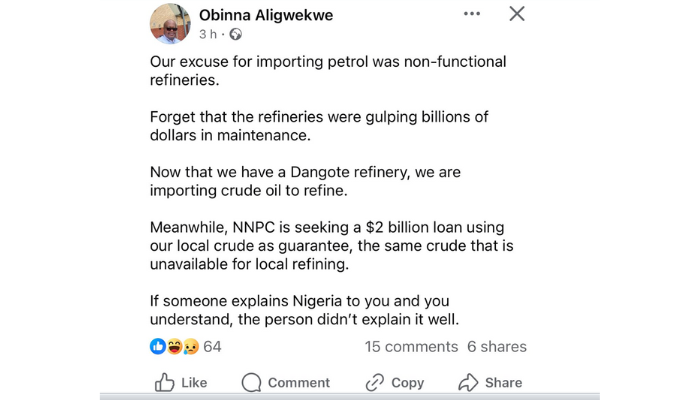Viewport: 700px width, 400px height.
Task: Open the three-dot post options menu
Action: [469, 15]
